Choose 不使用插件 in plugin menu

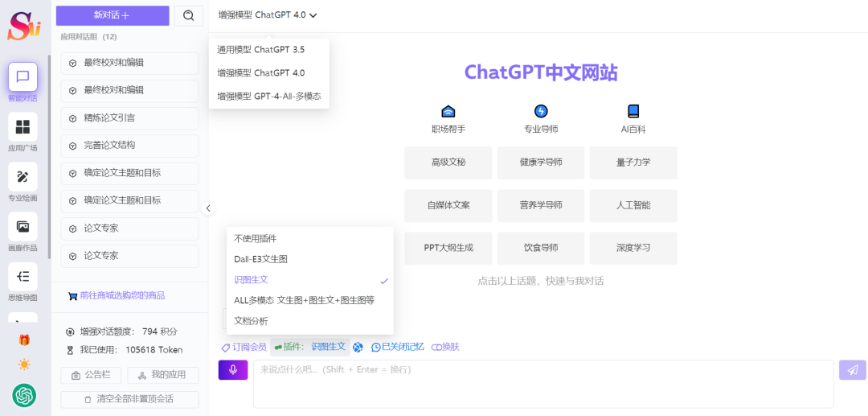(x=310, y=239)
